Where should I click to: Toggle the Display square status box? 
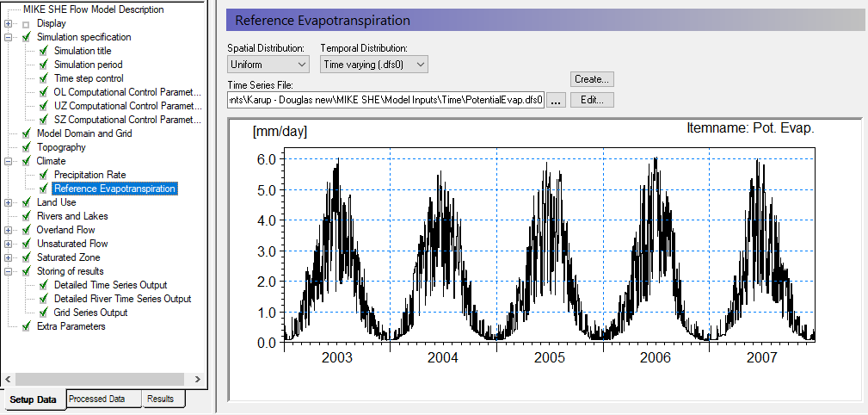pos(26,24)
